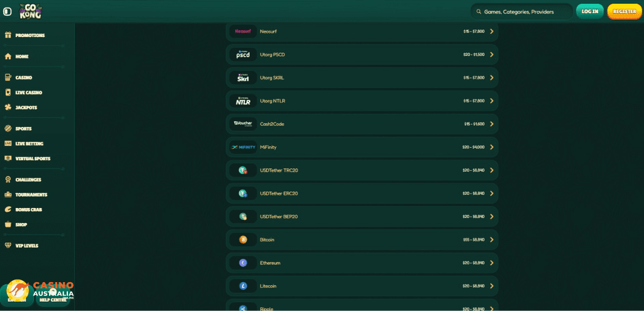Select the MiFinity payment method name

pos(268,147)
